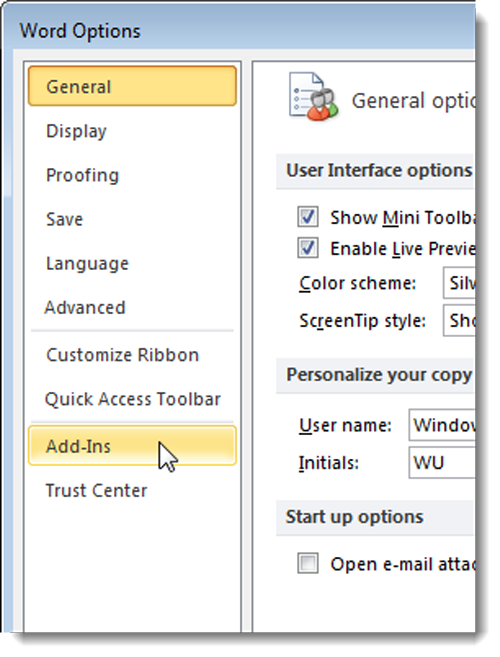Go to Trust Center settings

(132, 490)
